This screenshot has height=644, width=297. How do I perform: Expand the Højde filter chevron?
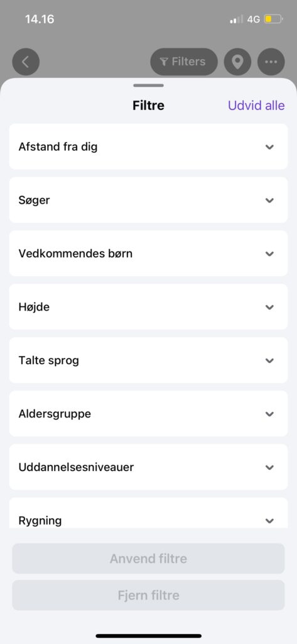pyautogui.click(x=269, y=307)
